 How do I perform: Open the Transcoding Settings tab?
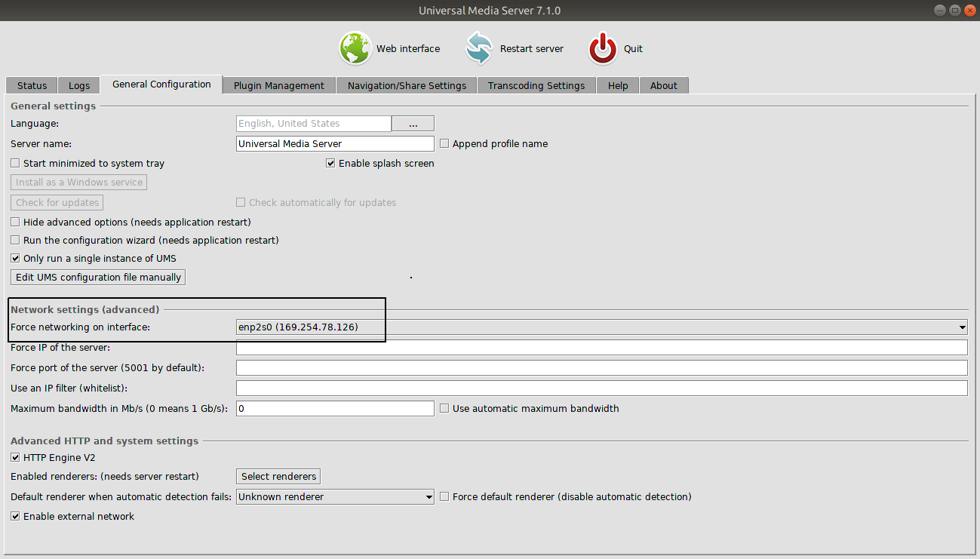point(536,85)
